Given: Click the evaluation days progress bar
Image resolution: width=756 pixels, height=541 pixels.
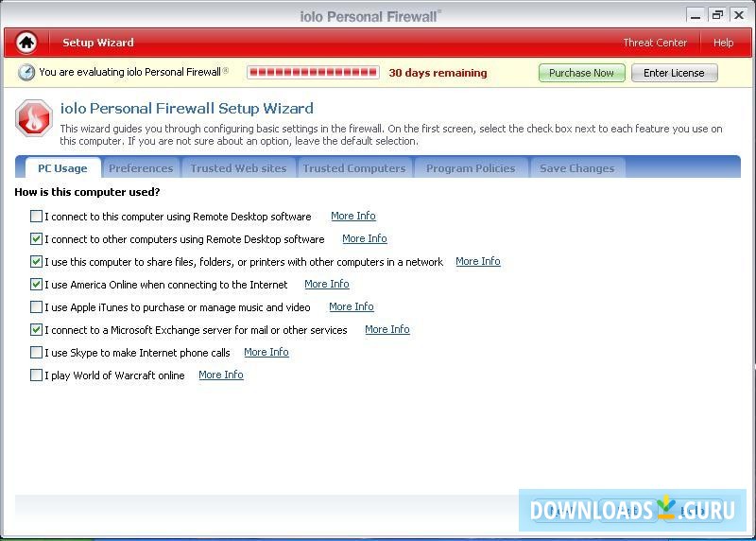Looking at the screenshot, I should [314, 73].
